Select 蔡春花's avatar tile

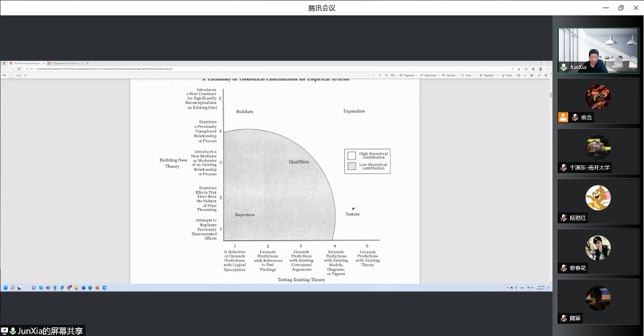(x=598, y=248)
